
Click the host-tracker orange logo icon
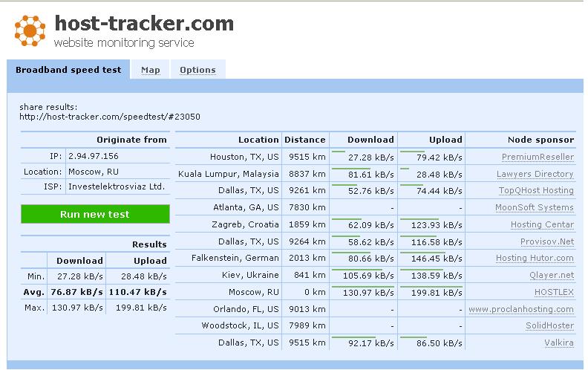point(30,30)
